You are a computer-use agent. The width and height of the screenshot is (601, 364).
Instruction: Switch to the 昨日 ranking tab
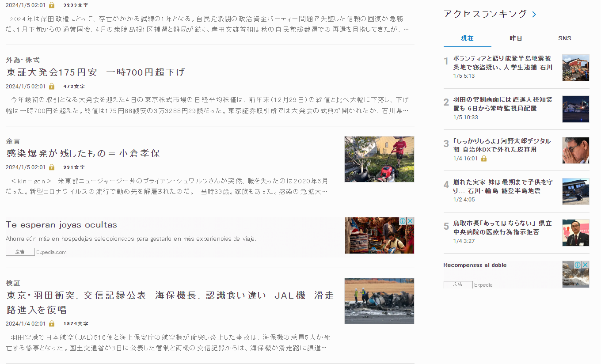(x=516, y=38)
